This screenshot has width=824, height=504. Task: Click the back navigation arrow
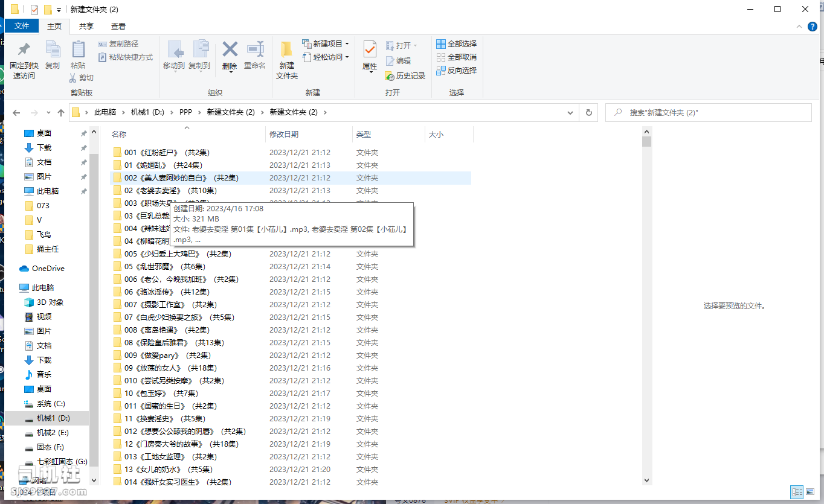click(x=16, y=113)
